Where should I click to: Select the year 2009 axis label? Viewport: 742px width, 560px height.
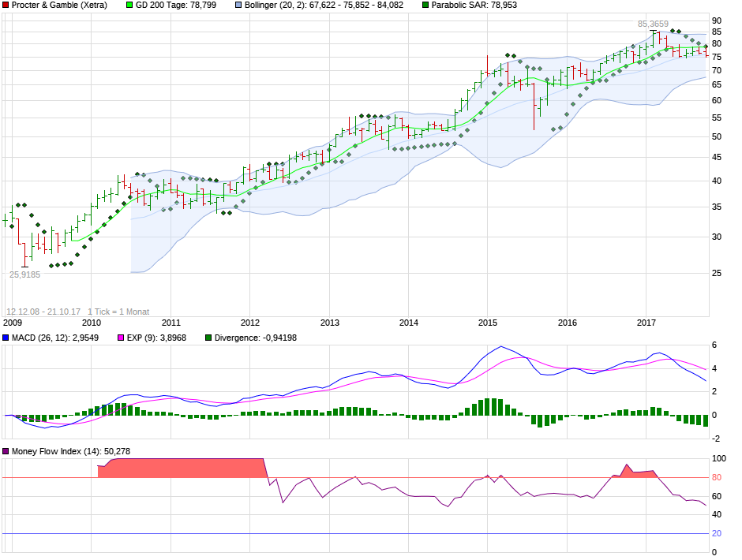coord(11,323)
